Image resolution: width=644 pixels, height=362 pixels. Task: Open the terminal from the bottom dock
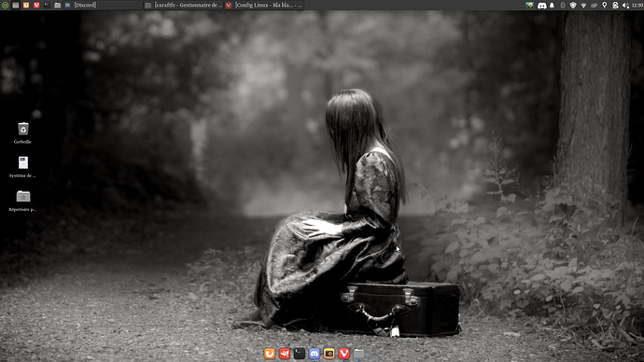(300, 354)
